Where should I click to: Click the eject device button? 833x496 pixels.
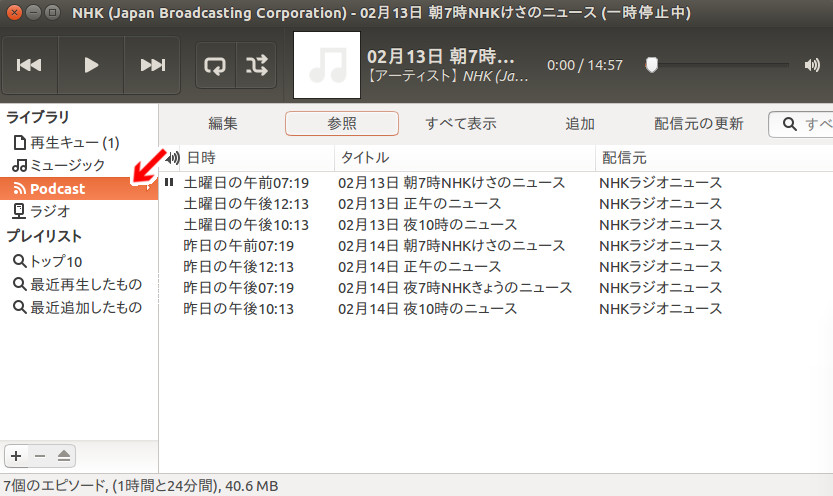[x=64, y=456]
